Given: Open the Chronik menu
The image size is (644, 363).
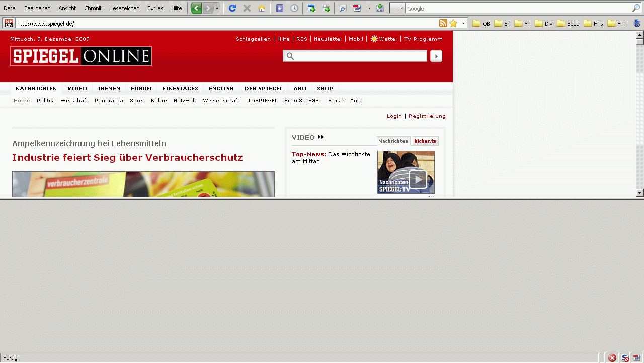Looking at the screenshot, I should (94, 8).
